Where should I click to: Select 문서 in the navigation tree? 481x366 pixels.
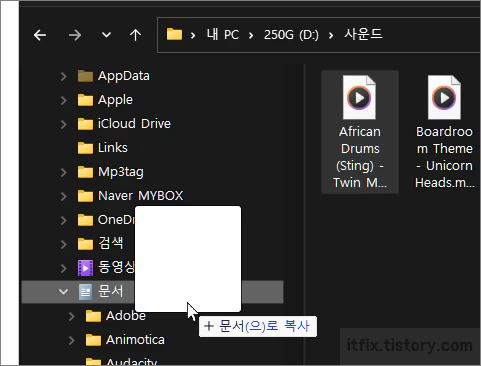[111, 292]
